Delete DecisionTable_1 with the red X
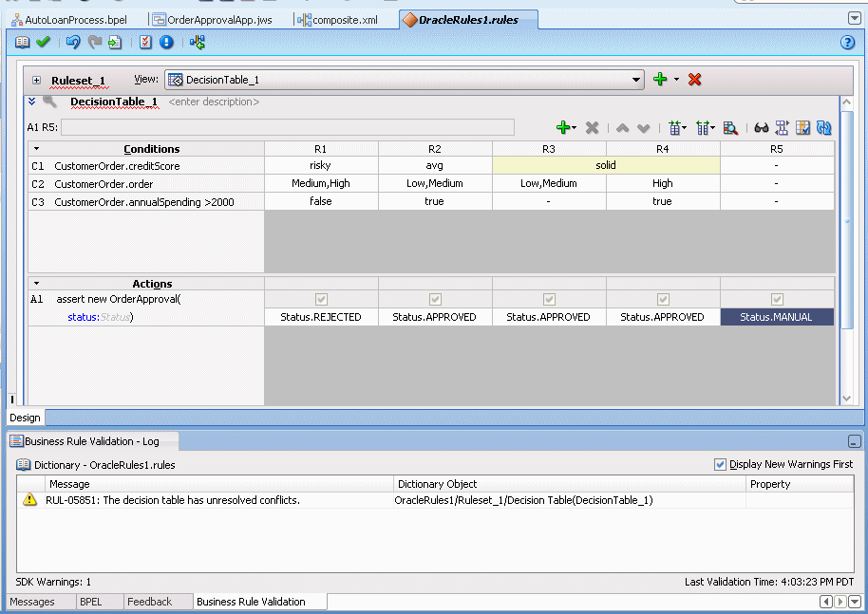Viewport: 868px width, 614px height. coord(695,80)
